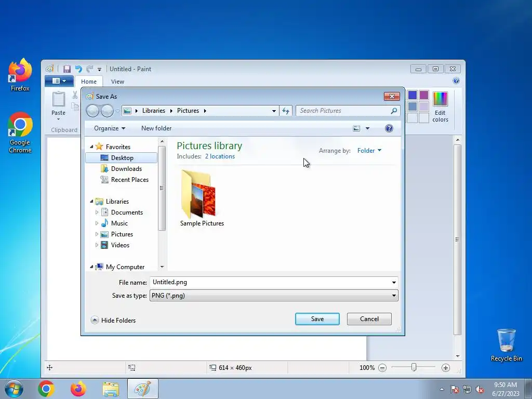Viewport: 532px width, 399px height.
Task: Click the Paint zoom slider handle
Action: pyautogui.click(x=414, y=367)
